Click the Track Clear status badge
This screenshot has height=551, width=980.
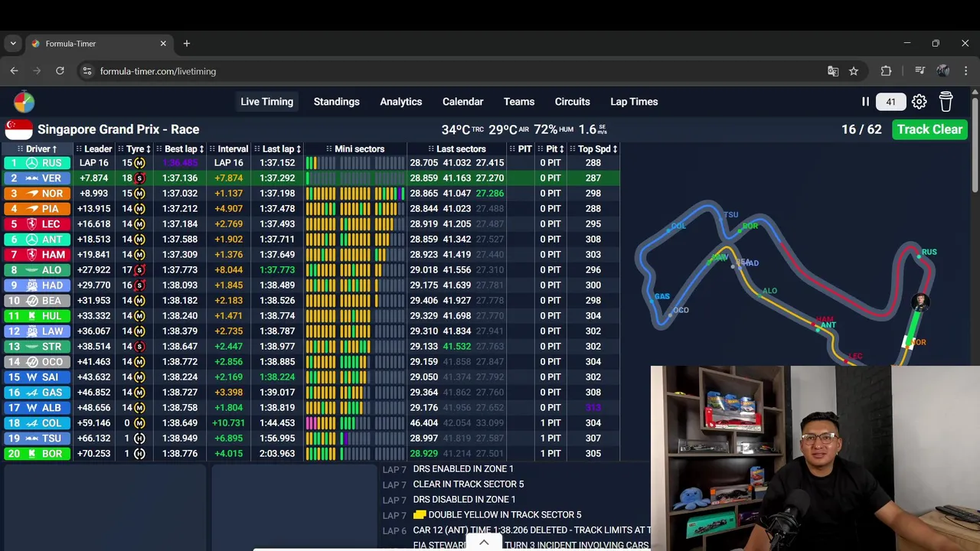click(x=929, y=129)
